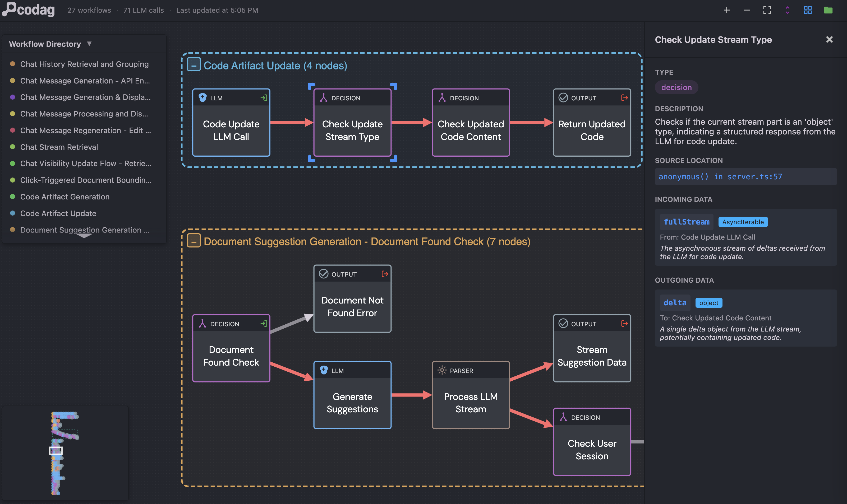Click the zoom out minus icon
The image size is (847, 504).
click(x=747, y=10)
